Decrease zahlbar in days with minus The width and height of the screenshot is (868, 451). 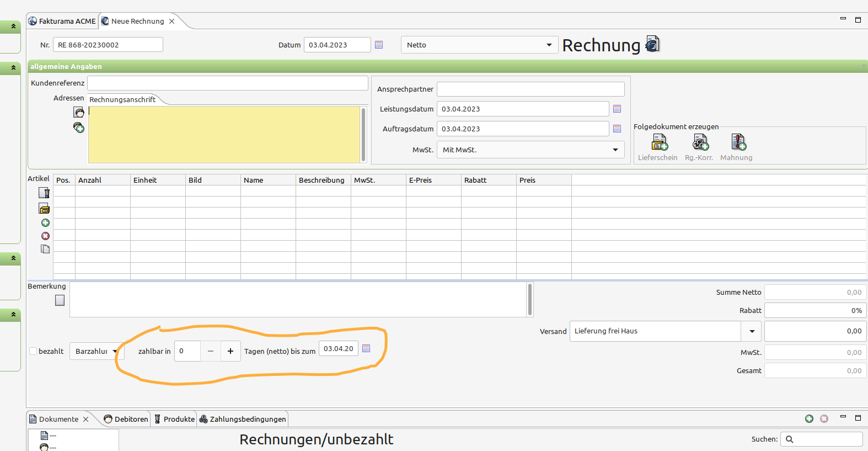tap(211, 351)
